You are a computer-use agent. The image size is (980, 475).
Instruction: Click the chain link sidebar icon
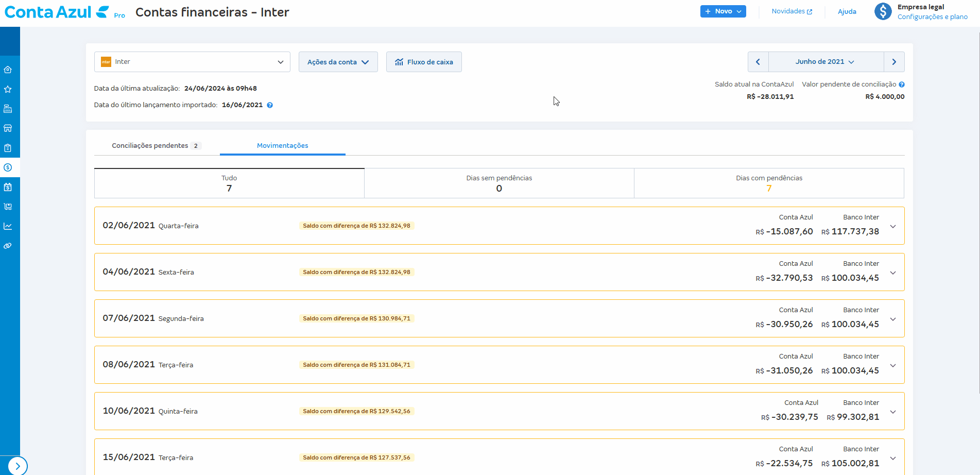8,246
